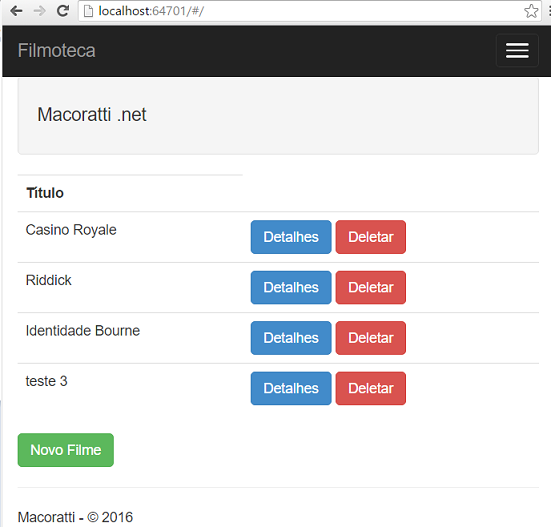Delete the teste 3 entry
The width and height of the screenshot is (551, 527).
(x=371, y=388)
